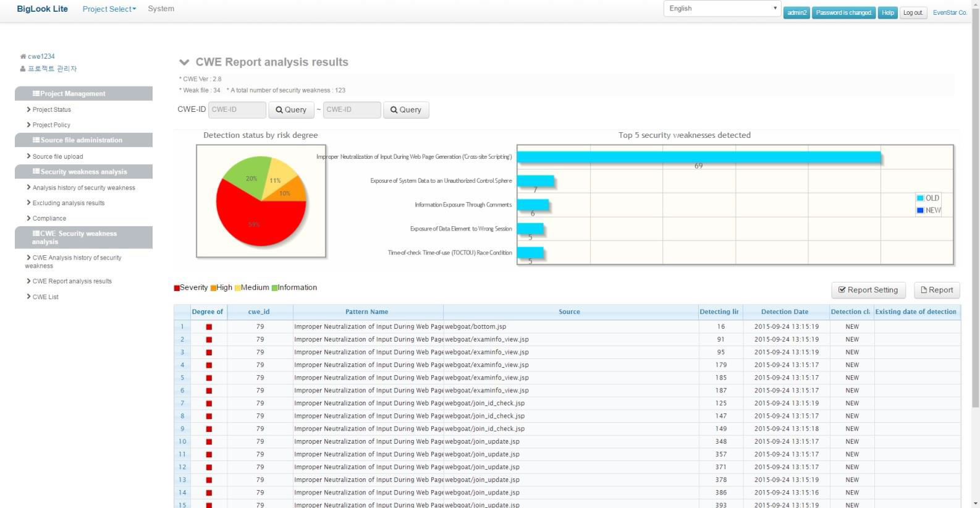The height and width of the screenshot is (508, 980).
Task: Click the checkbox icon on Report Setting
Action: [842, 290]
